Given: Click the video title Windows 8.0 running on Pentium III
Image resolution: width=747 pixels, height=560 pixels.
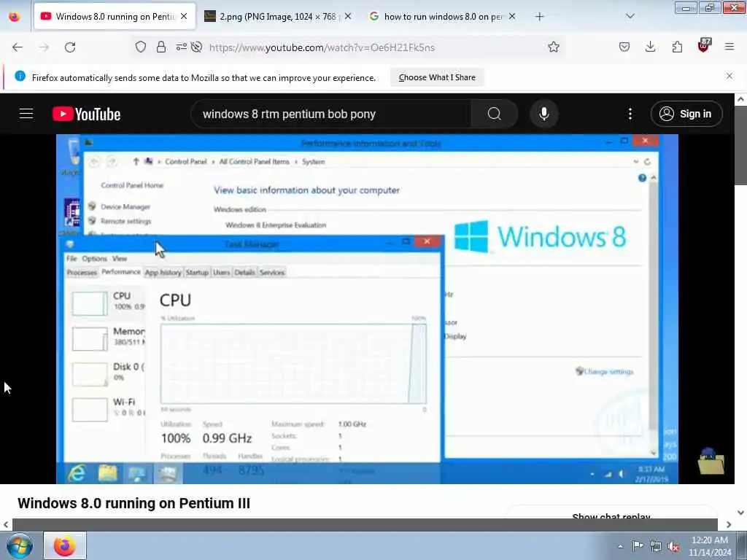Looking at the screenshot, I should click(x=134, y=503).
